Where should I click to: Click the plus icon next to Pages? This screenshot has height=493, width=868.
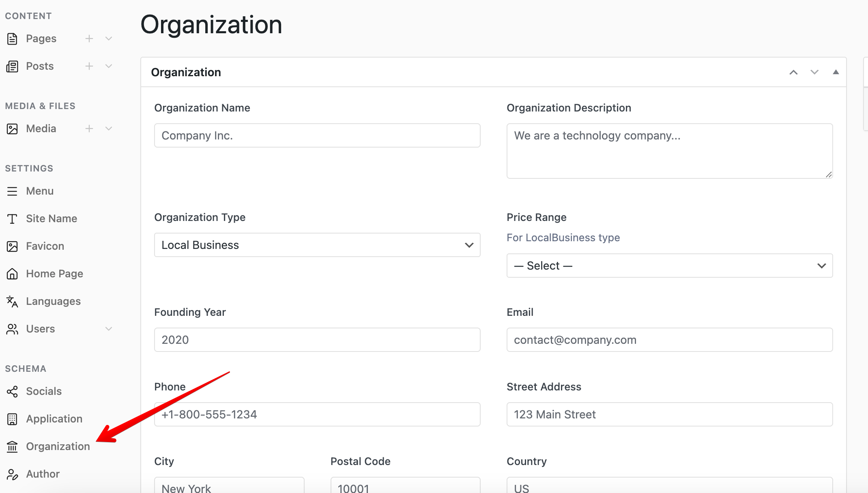[x=89, y=39]
